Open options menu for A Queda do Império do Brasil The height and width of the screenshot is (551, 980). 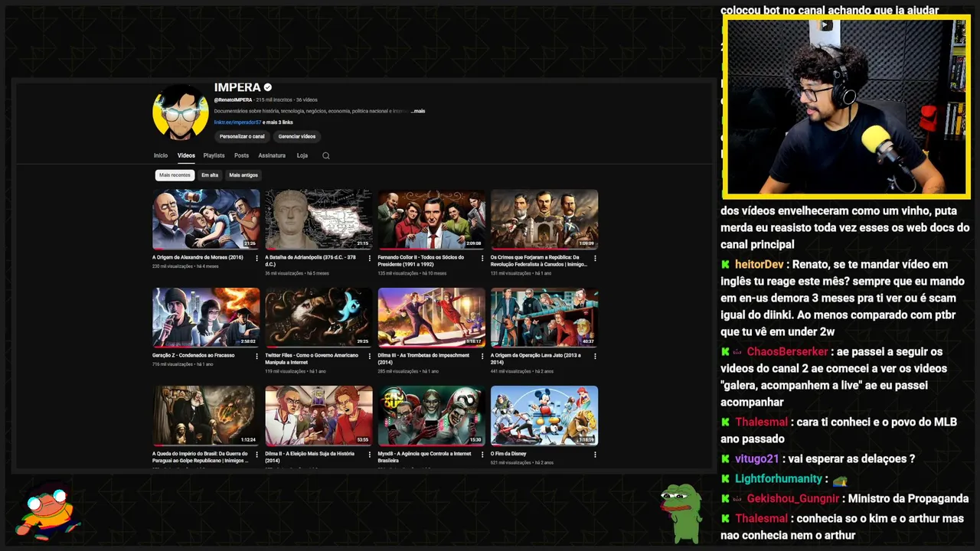(256, 454)
